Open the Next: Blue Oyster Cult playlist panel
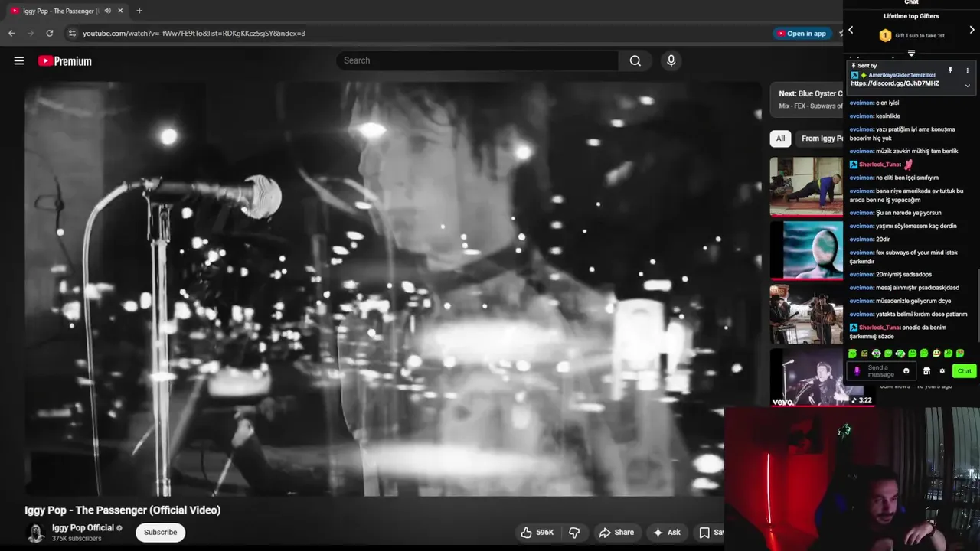Screen dimensions: 980x551 point(807,99)
